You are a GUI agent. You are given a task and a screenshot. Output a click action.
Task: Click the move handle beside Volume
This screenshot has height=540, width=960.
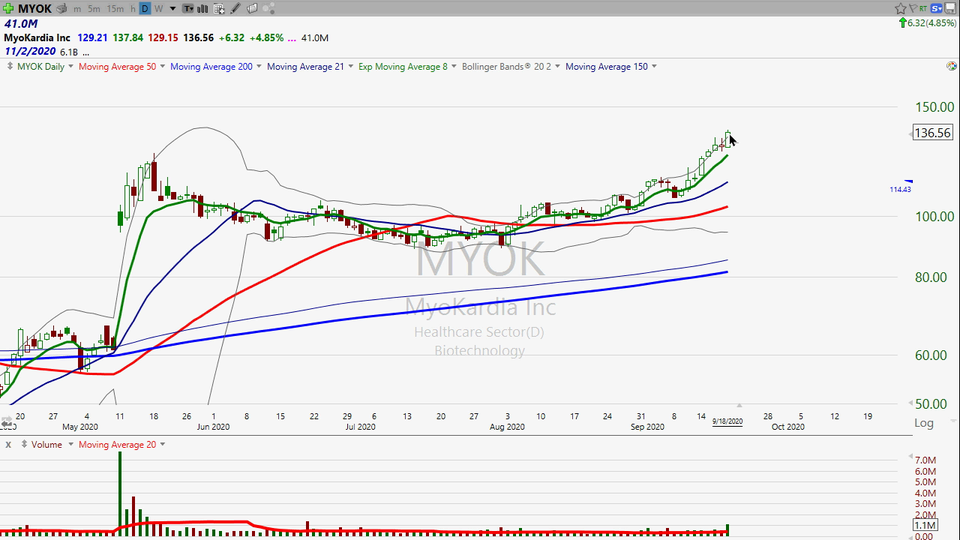click(24, 444)
